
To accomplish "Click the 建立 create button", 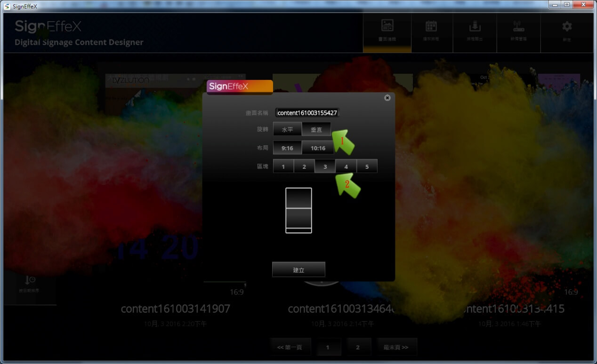I will coord(298,270).
